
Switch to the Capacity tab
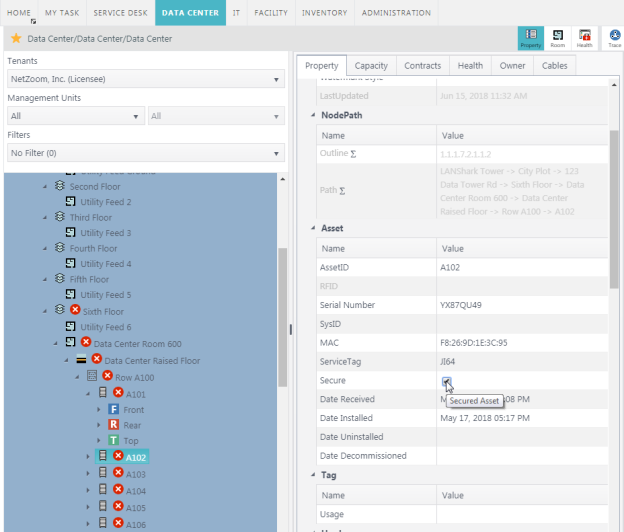click(371, 66)
